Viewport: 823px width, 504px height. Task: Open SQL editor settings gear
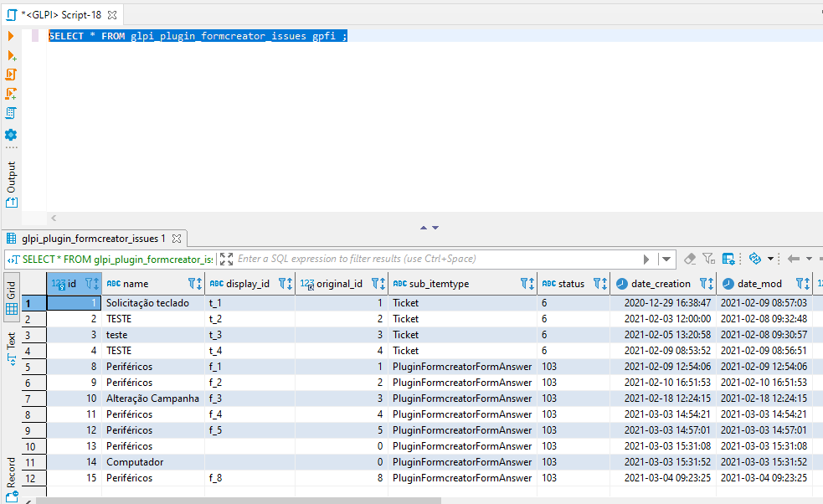click(x=10, y=134)
